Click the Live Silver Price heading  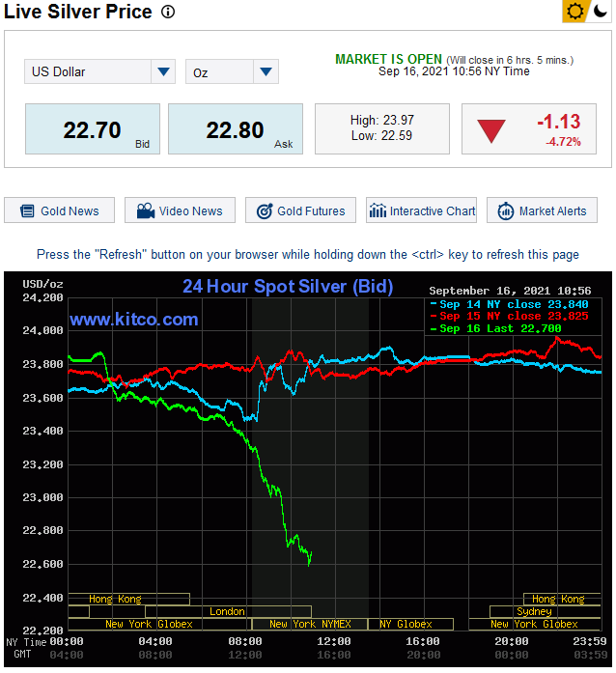click(77, 12)
